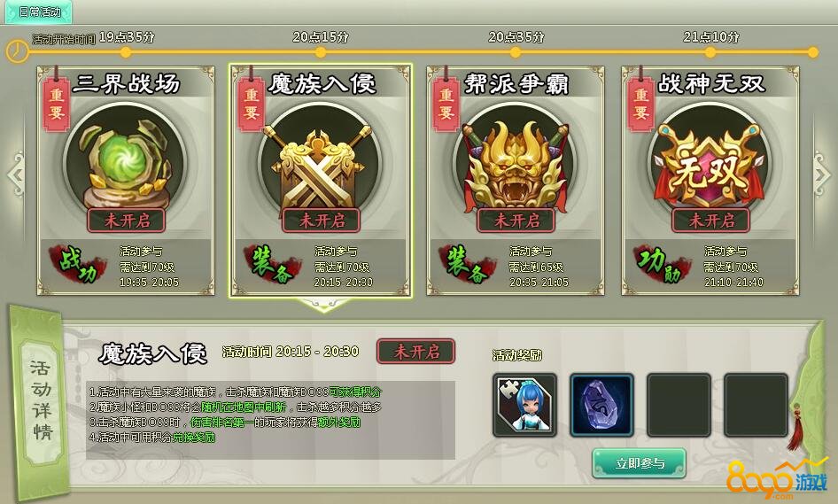838x504 pixels.
Task: Open the 日常活动 tab
Action: point(38,12)
